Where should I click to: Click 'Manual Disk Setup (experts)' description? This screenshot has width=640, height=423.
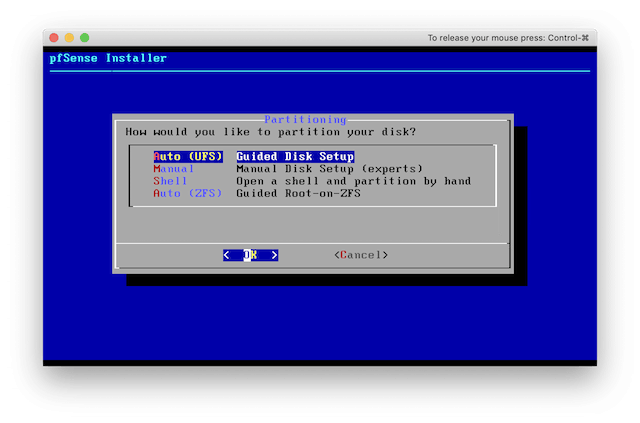(x=329, y=169)
